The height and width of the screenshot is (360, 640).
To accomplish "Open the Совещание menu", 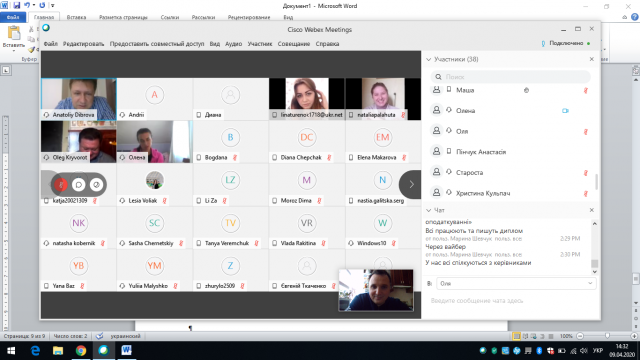I will pos(294,44).
